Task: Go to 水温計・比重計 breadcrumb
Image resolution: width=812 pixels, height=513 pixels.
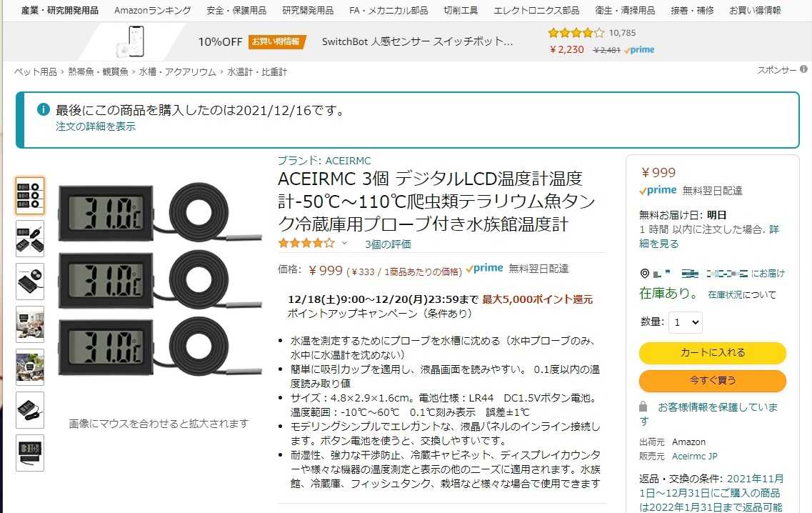Action: click(x=257, y=71)
